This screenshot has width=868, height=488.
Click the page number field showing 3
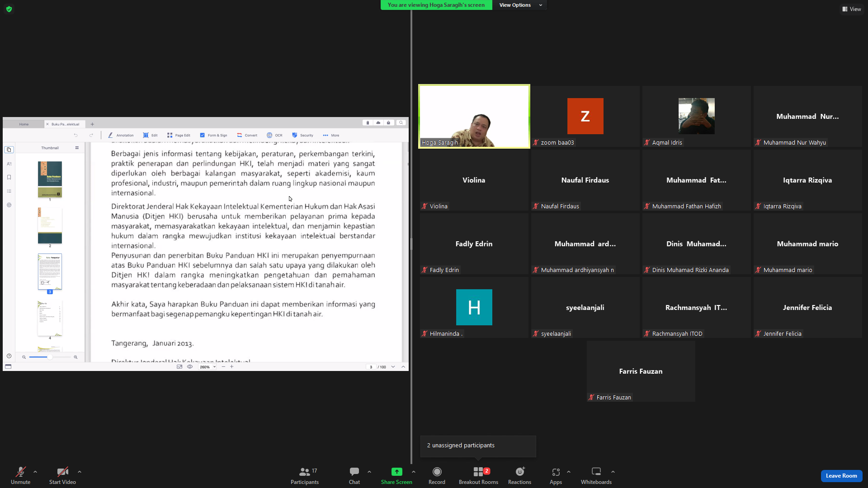(x=371, y=367)
